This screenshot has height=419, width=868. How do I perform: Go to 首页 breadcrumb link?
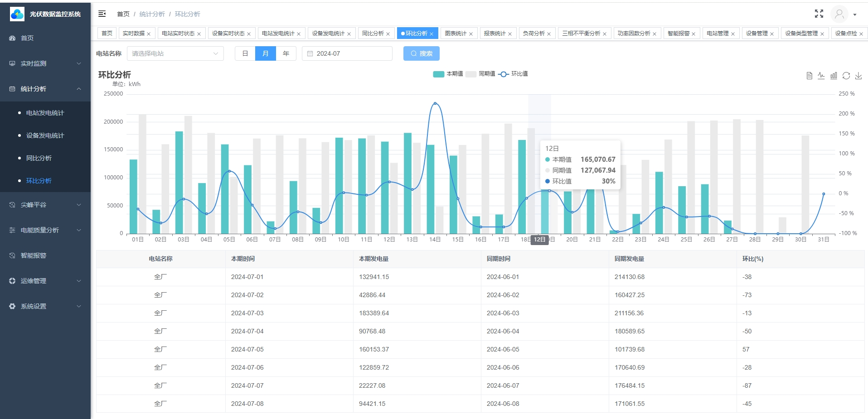tap(123, 14)
